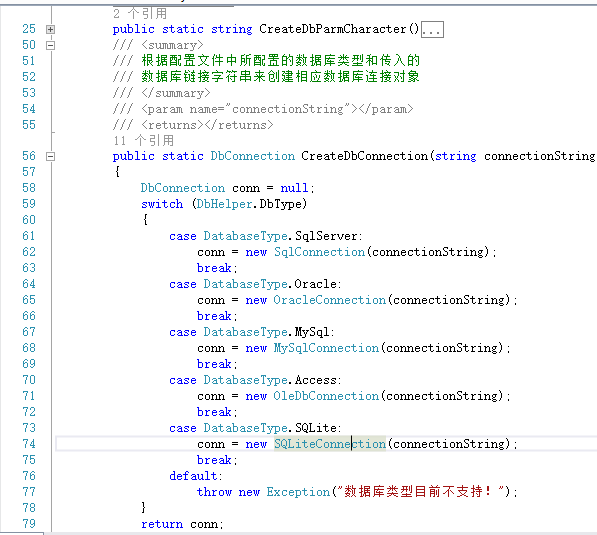Click 'DatabaseType.MySql' on line 67
Screen dimensions: 597x535
[267, 332]
